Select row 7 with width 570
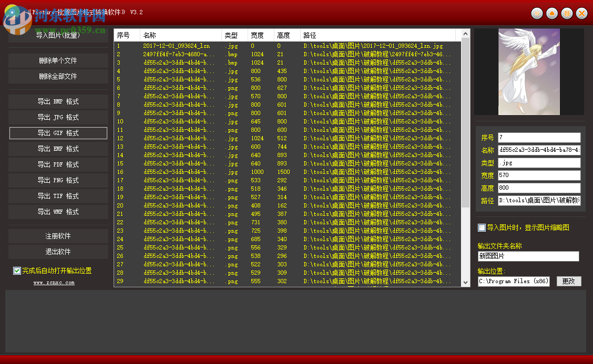This screenshot has width=593, height=364. 288,97
